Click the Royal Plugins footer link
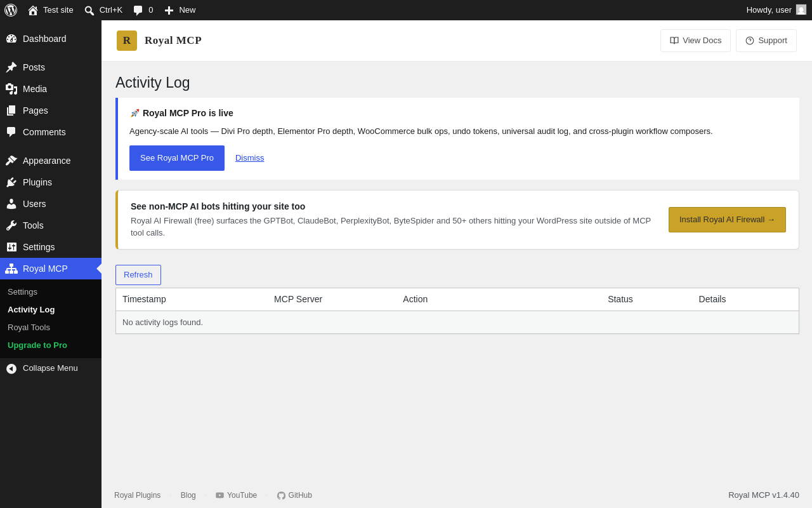The image size is (812, 508). 137,495
